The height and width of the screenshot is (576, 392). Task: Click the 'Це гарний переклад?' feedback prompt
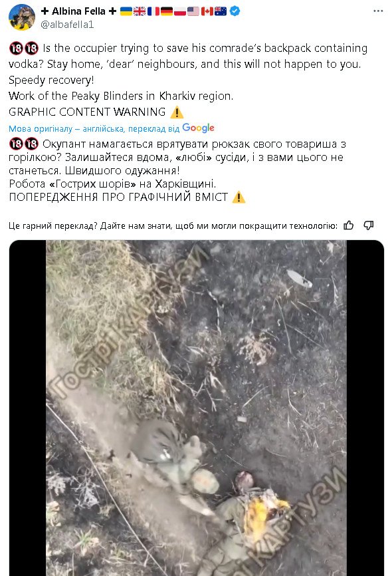(173, 225)
